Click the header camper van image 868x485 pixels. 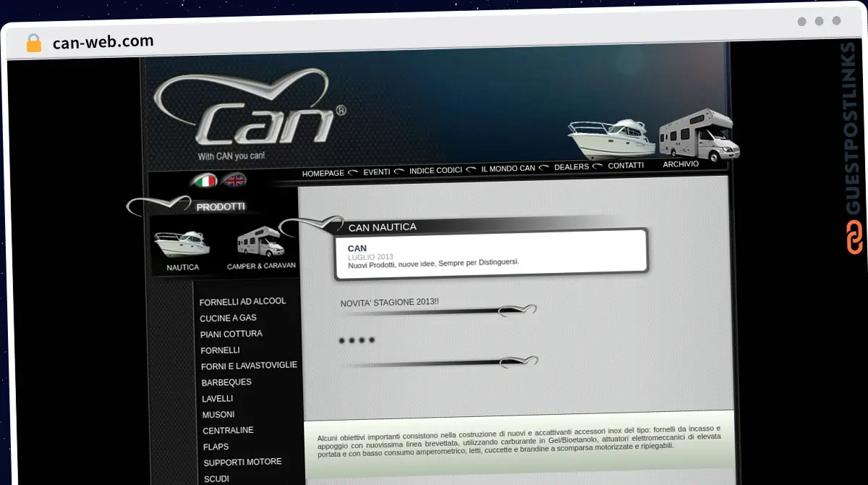click(x=699, y=135)
